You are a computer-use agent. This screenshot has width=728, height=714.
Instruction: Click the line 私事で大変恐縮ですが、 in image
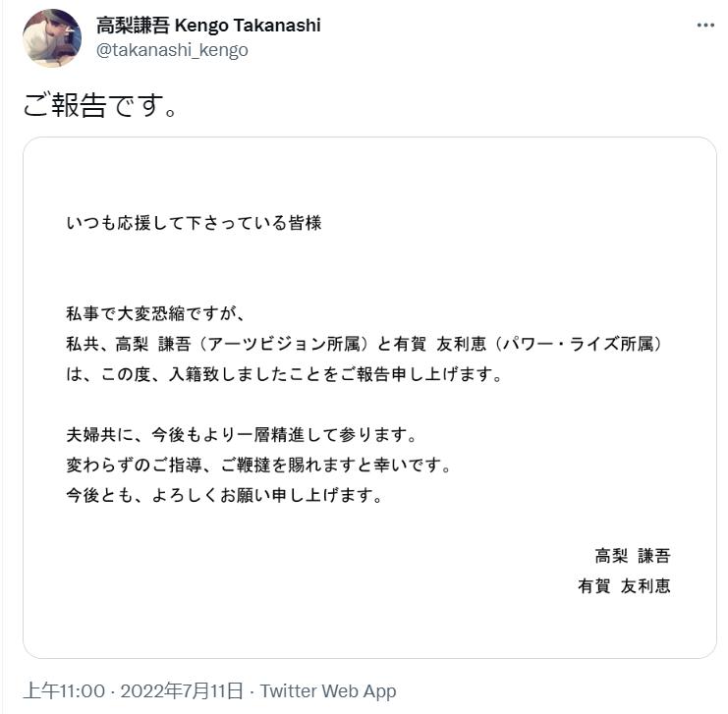tap(161, 314)
